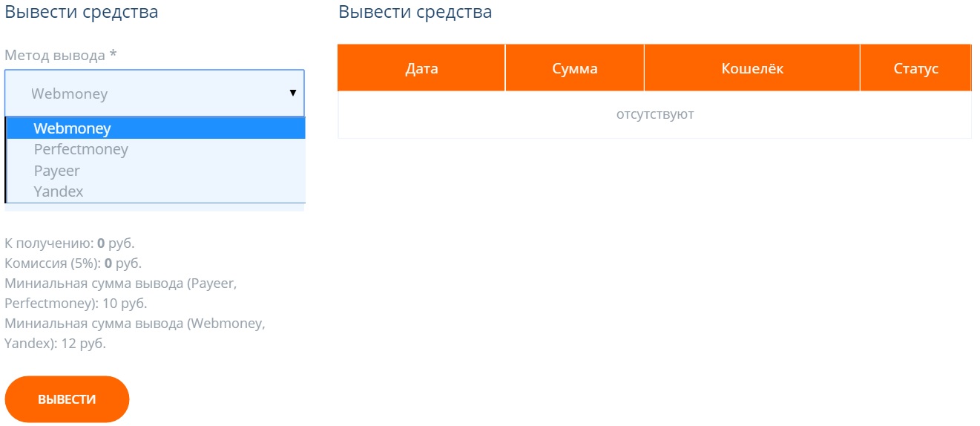Image resolution: width=980 pixels, height=426 pixels.
Task: Click the Дата column header
Action: pyautogui.click(x=421, y=68)
